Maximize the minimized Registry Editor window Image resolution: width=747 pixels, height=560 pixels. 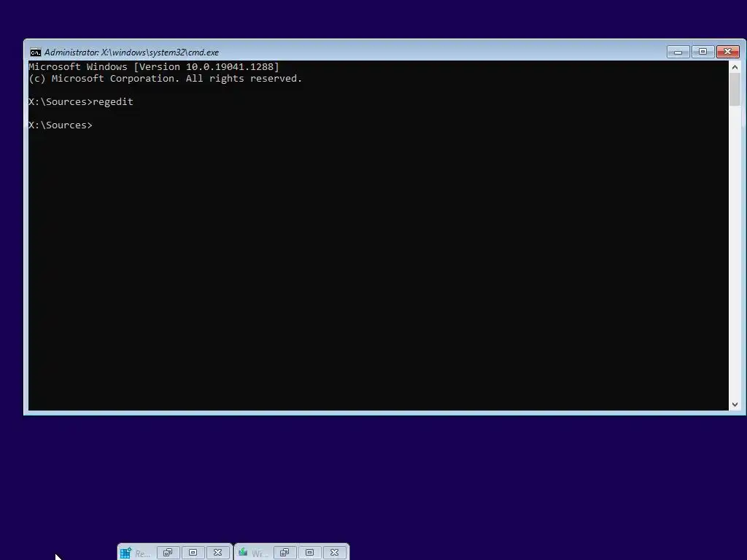click(x=193, y=553)
